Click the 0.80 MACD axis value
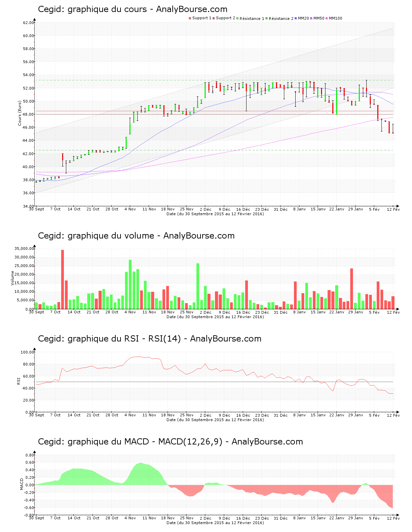Screen dimensions: 412x532 pos(30,455)
